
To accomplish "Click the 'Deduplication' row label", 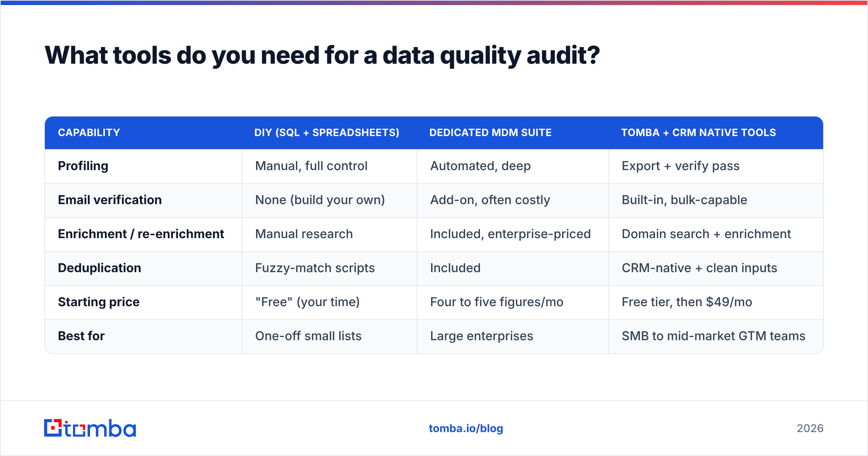I will click(99, 268).
